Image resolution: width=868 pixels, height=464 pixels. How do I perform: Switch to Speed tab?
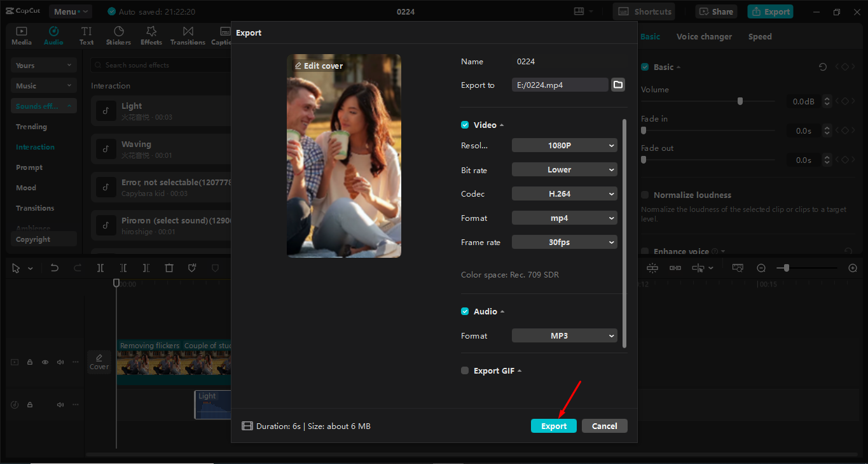[x=760, y=36]
